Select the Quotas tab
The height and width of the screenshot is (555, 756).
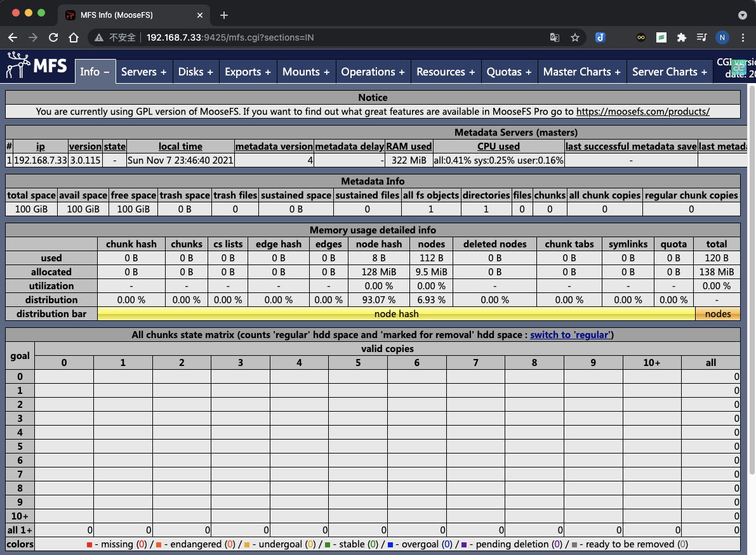pos(508,72)
